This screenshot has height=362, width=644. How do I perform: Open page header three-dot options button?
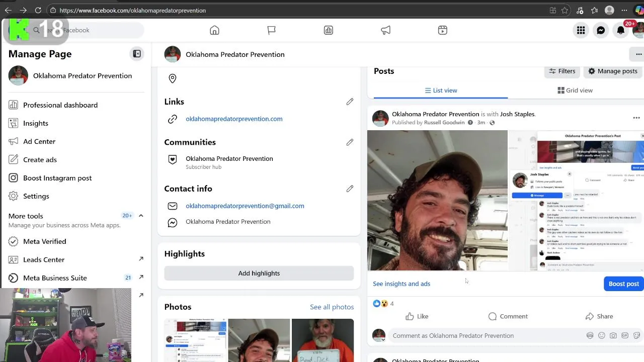click(x=638, y=54)
